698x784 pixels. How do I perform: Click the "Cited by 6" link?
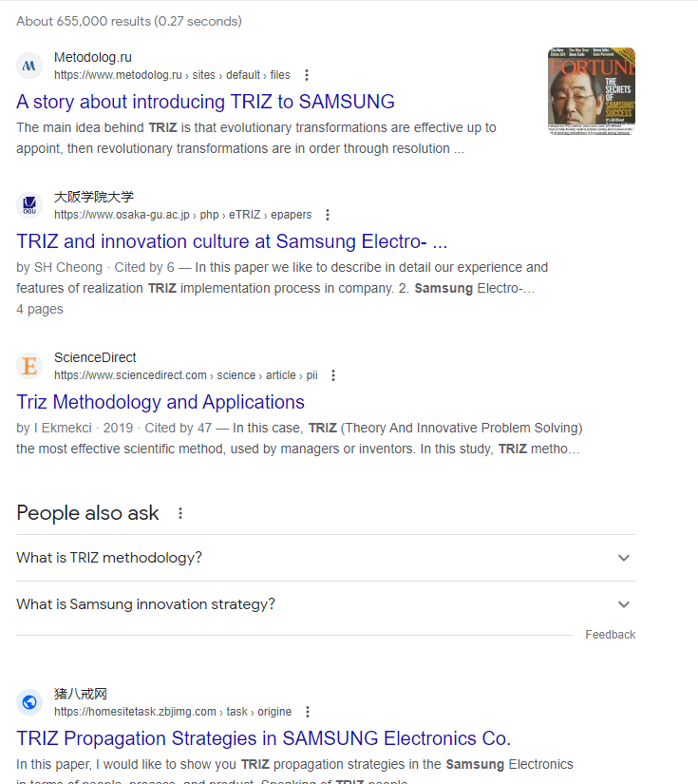pos(144,267)
